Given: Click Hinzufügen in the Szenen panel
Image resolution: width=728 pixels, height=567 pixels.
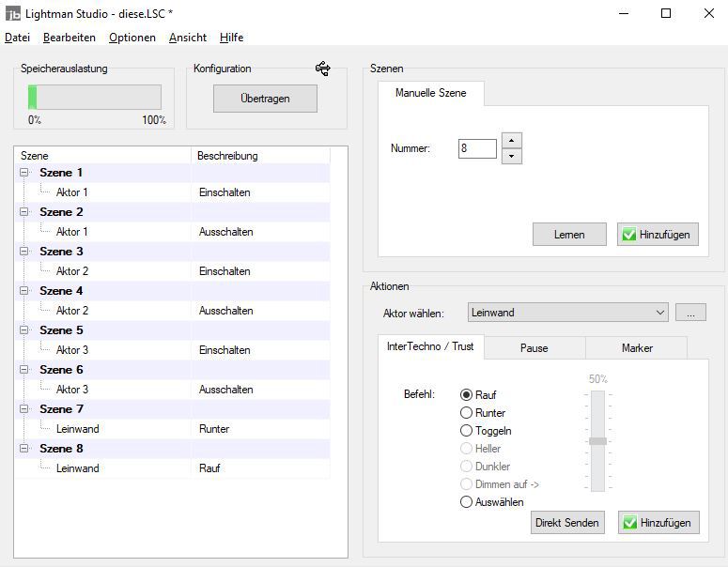Looking at the screenshot, I should tap(657, 235).
